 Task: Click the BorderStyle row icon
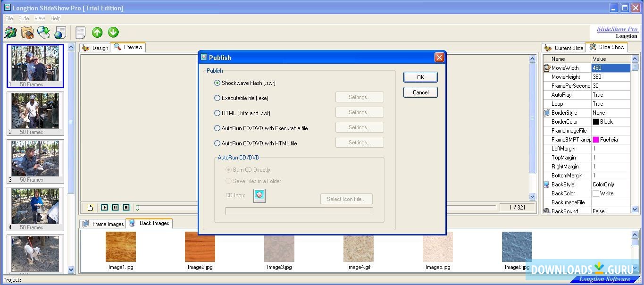(547, 113)
